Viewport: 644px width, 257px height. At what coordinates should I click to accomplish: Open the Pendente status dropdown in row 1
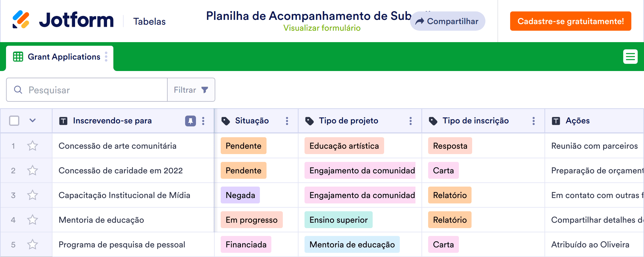pyautogui.click(x=243, y=146)
